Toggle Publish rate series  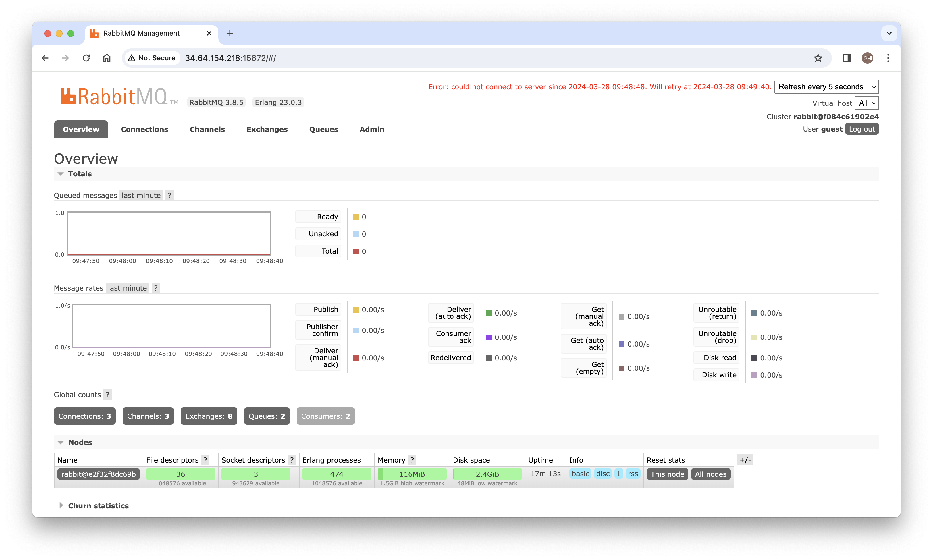tap(318, 309)
